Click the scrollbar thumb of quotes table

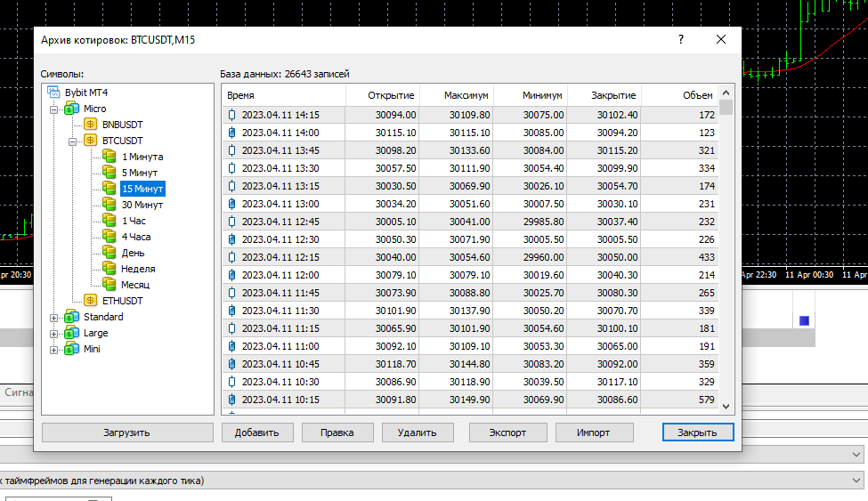click(x=726, y=108)
